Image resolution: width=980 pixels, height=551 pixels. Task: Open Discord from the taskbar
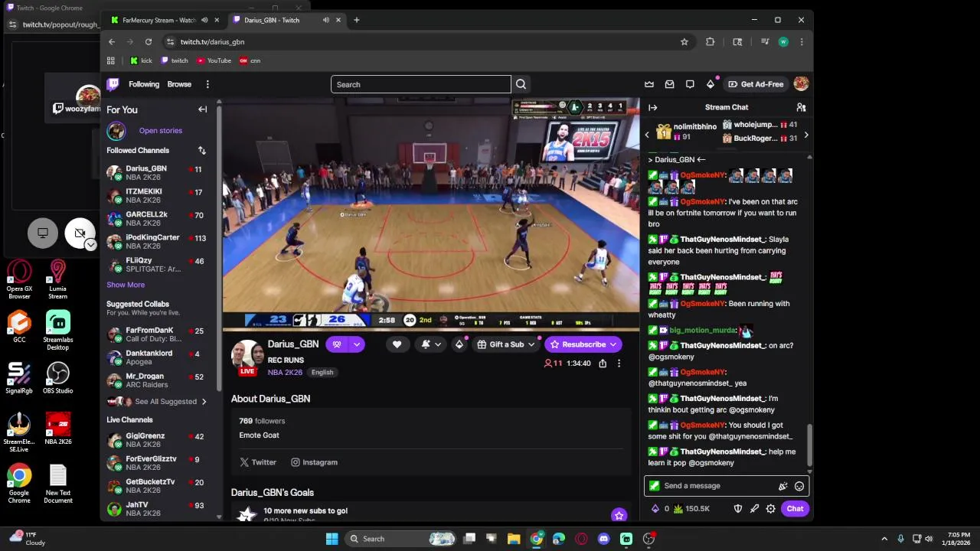(604, 539)
